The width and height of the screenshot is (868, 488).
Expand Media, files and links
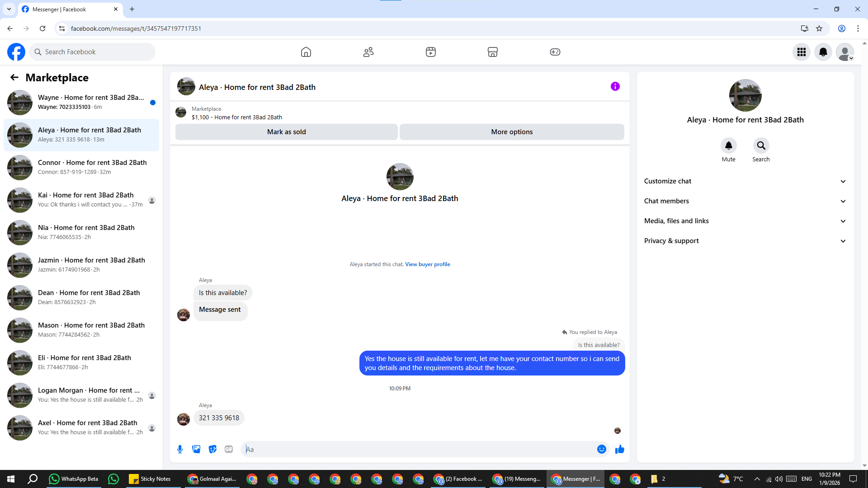point(745,221)
